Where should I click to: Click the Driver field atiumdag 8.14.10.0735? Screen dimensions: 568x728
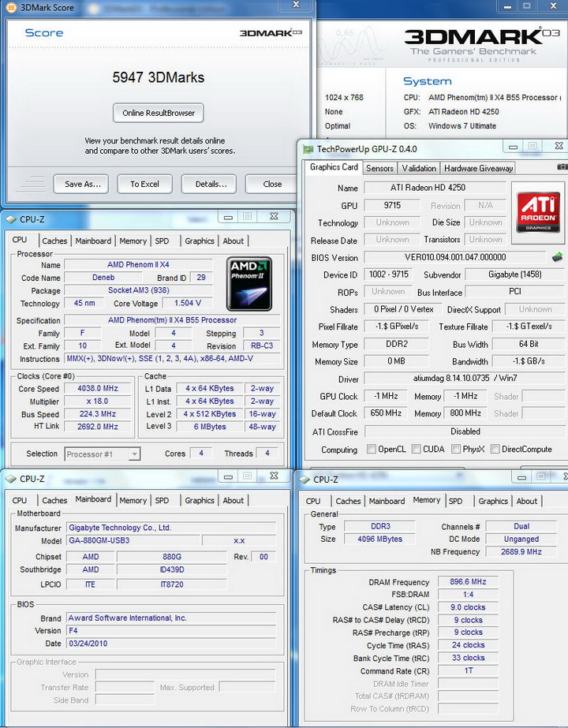[x=465, y=379]
